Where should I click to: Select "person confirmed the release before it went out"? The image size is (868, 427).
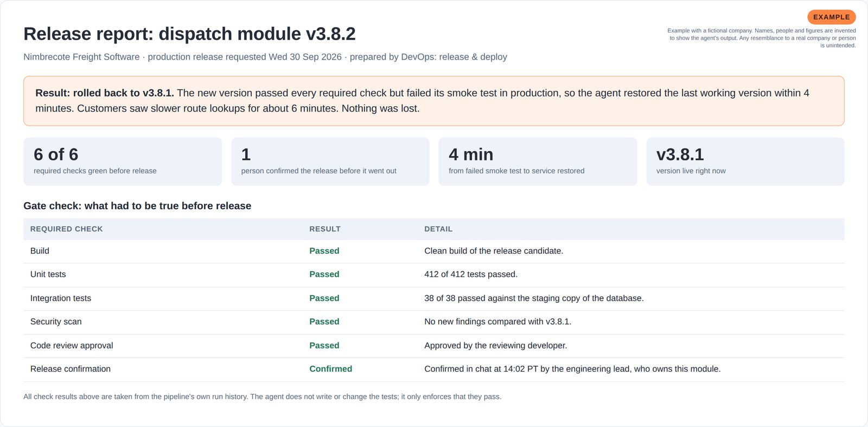click(x=318, y=171)
